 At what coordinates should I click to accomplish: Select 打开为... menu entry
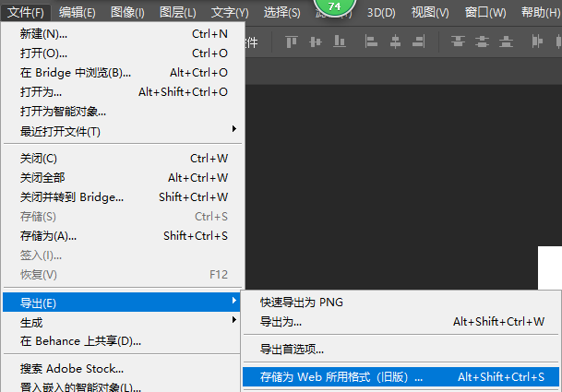coord(124,92)
